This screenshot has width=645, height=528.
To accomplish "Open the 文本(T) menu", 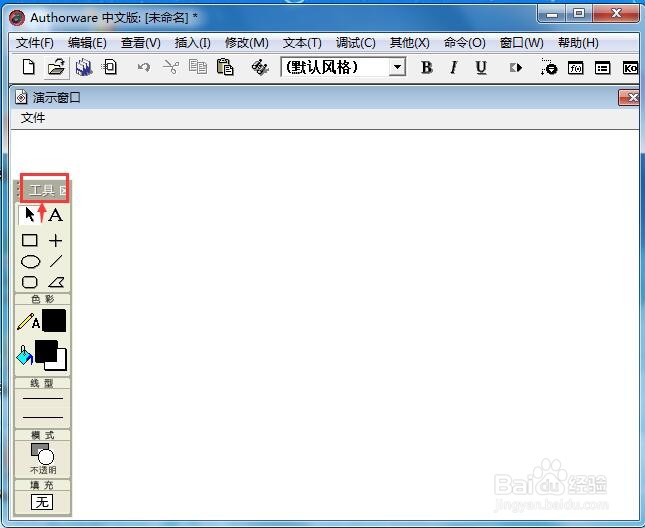I will click(302, 43).
